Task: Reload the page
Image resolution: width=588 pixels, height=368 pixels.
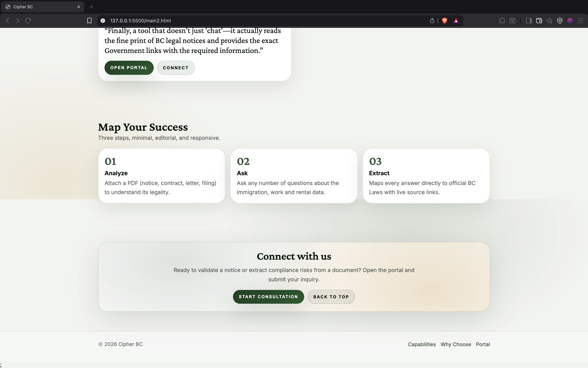Action: pos(28,21)
